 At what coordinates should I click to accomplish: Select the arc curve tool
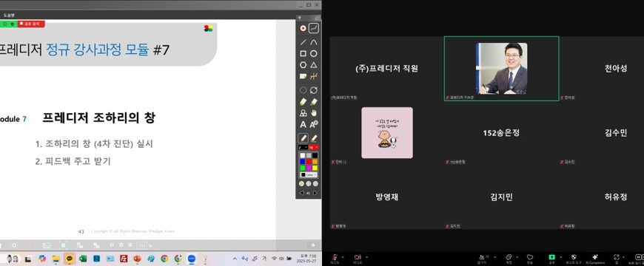[x=314, y=42]
